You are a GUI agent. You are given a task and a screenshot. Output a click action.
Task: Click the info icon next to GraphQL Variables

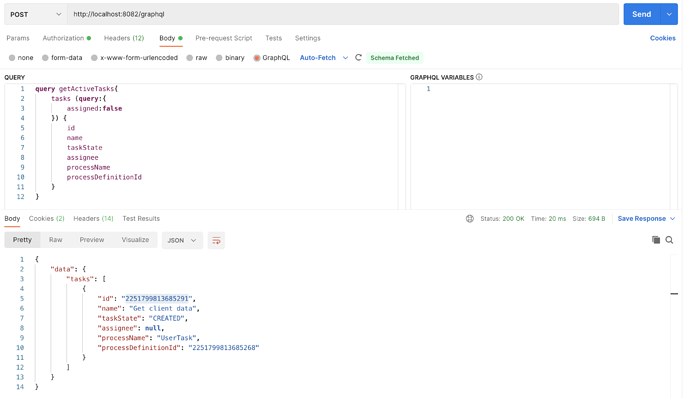point(479,77)
